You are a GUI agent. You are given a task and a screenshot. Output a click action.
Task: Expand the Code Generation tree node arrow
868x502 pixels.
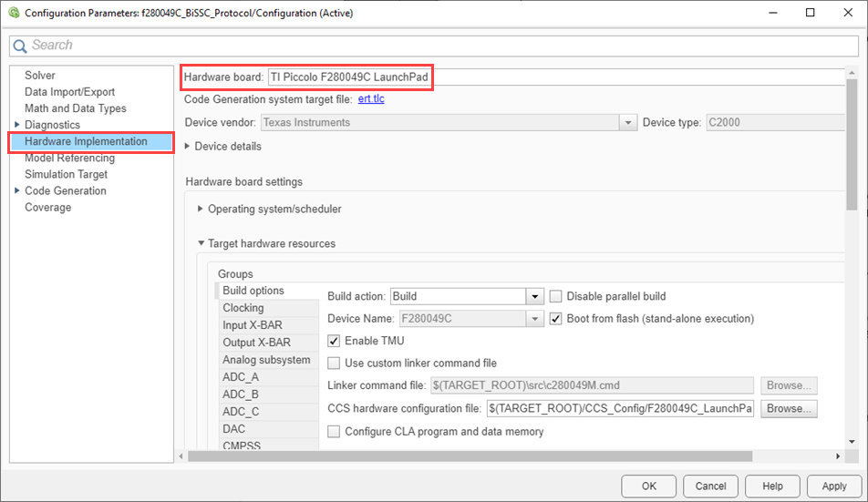pos(16,190)
